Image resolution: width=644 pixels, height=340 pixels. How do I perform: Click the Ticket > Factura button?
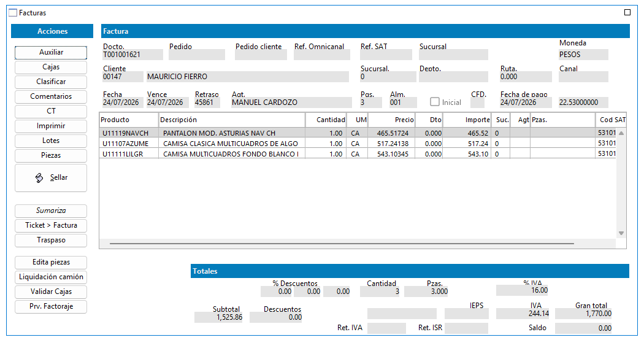(51, 225)
